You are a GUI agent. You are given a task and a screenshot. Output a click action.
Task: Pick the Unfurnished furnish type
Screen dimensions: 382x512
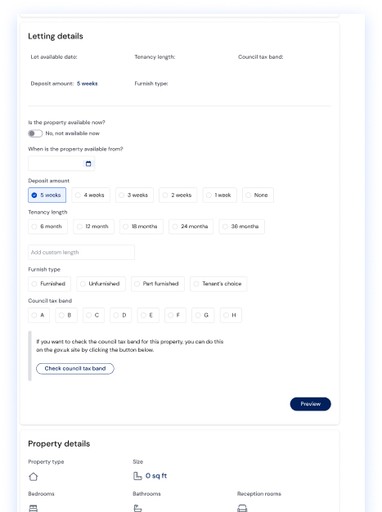click(101, 284)
